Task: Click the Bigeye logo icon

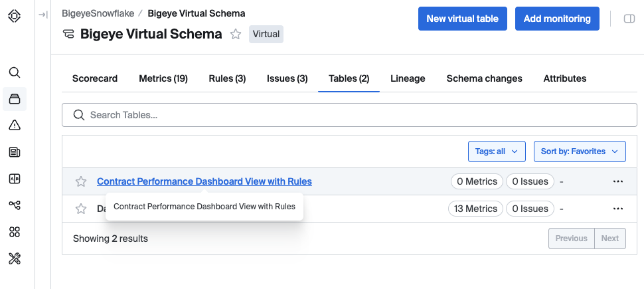Action: pyautogui.click(x=15, y=16)
